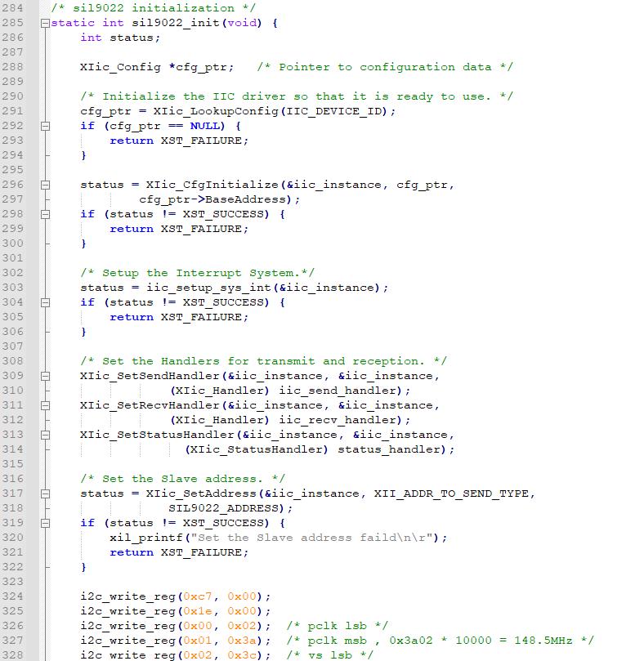
Task: Click 'return XST_FAILURE' on line 299
Action: click(x=179, y=229)
